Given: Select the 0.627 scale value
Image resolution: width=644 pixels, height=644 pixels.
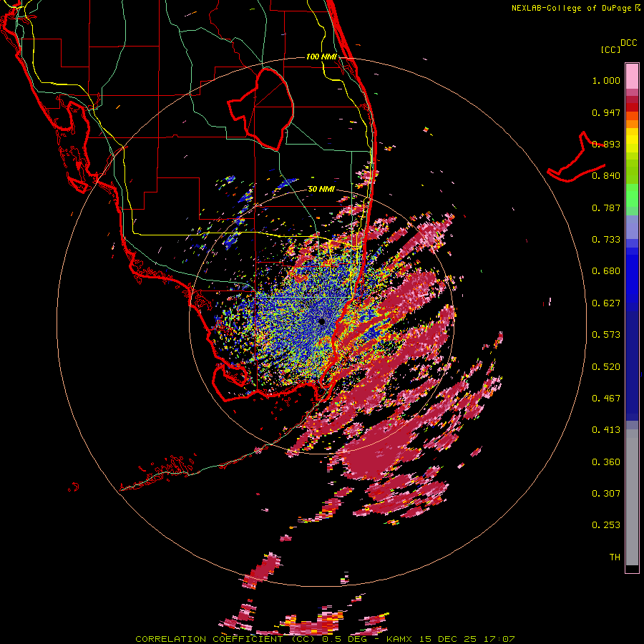Looking at the screenshot, I should coord(606,303).
